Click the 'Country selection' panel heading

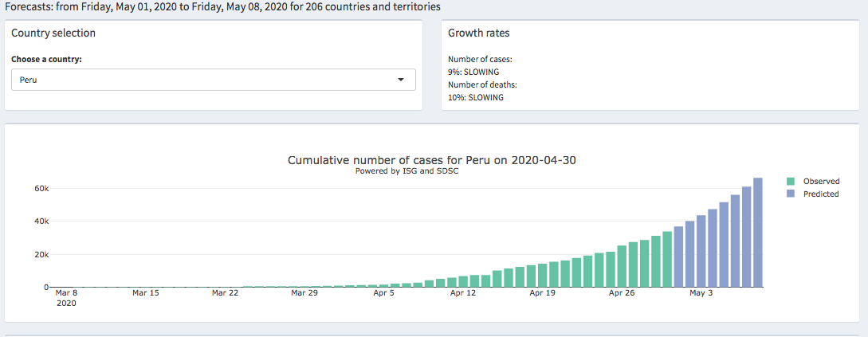(53, 33)
